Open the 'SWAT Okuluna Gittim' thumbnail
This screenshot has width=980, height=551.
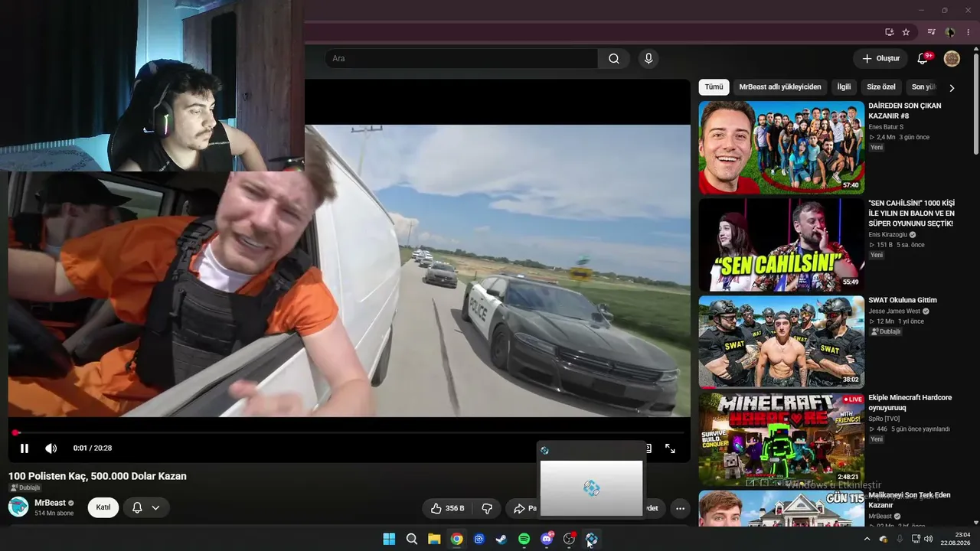(x=781, y=342)
